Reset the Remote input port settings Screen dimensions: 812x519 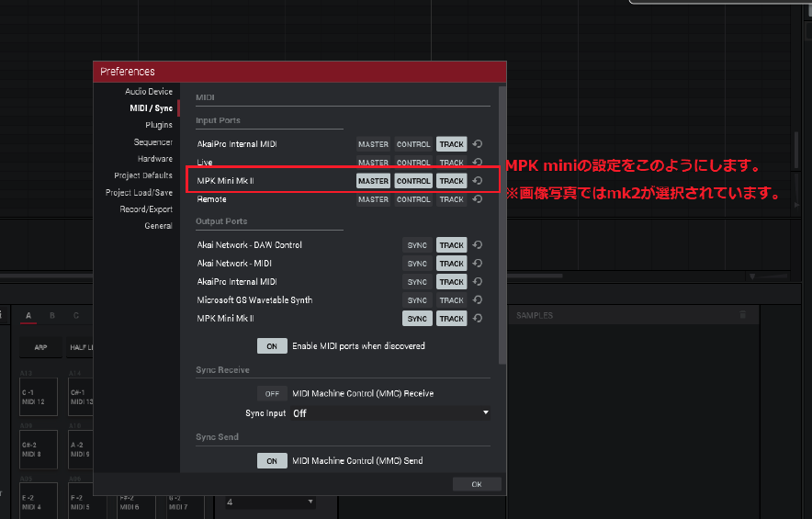tap(478, 199)
